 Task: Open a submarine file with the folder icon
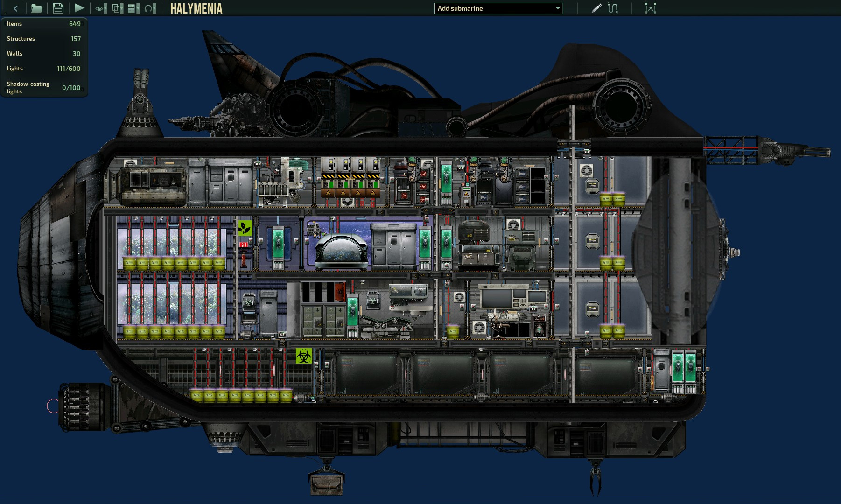[x=36, y=8]
